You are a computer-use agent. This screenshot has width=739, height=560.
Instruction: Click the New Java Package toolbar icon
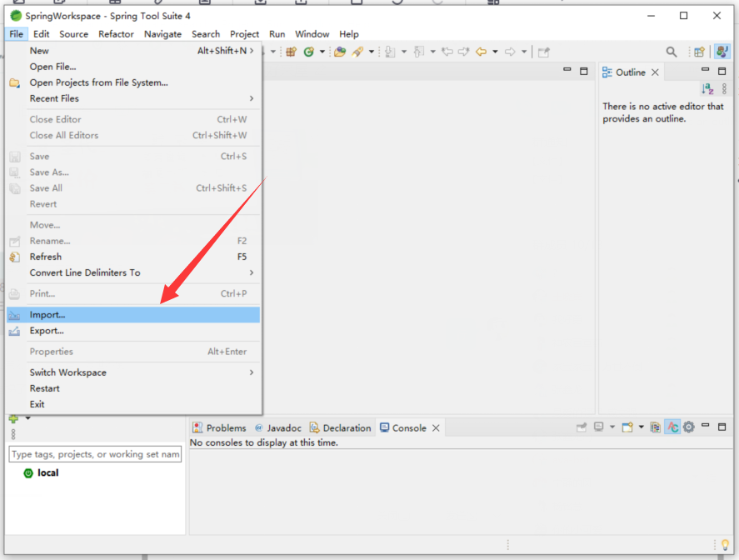292,52
